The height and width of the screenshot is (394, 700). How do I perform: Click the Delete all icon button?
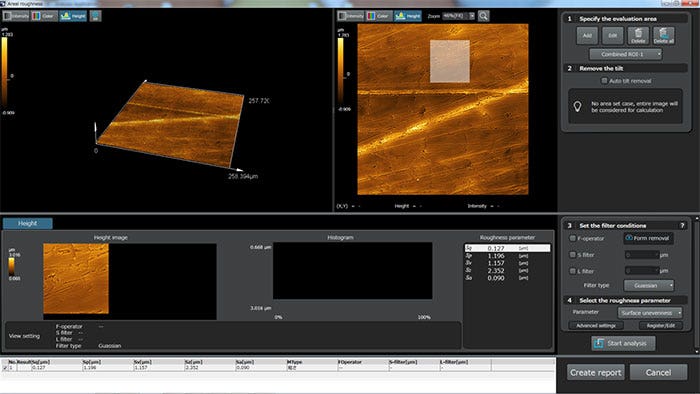[663, 36]
